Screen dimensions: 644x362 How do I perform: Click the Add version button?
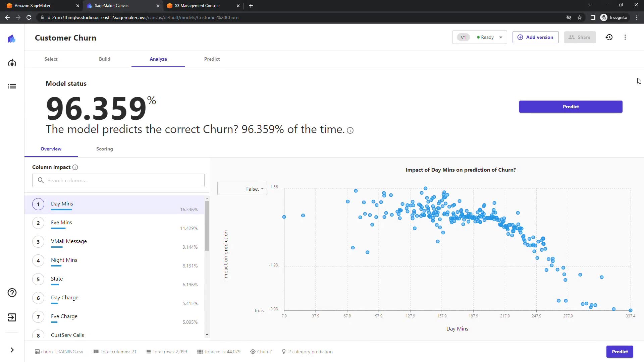point(535,38)
